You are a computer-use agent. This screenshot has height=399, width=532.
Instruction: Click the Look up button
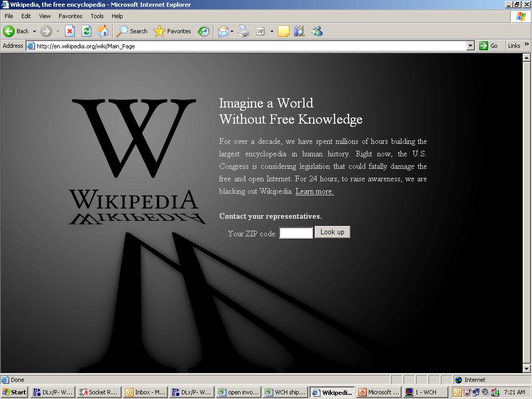click(332, 232)
